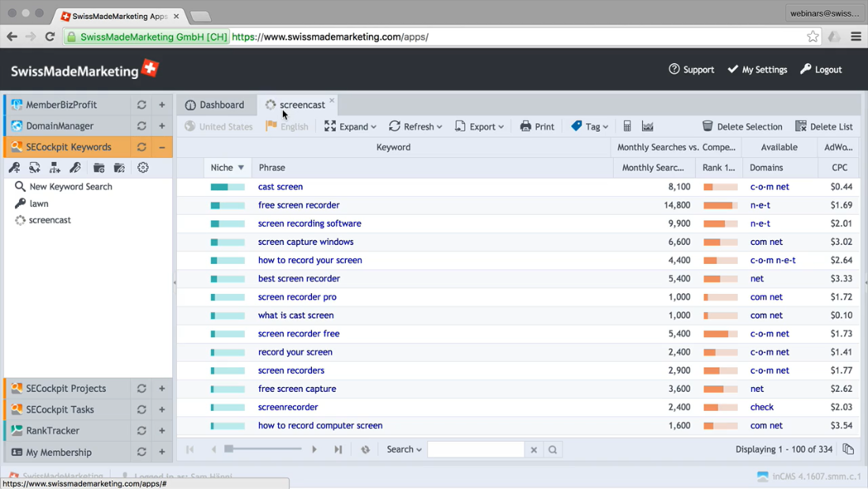Close the screencast tab
The height and width of the screenshot is (489, 868).
click(x=333, y=100)
